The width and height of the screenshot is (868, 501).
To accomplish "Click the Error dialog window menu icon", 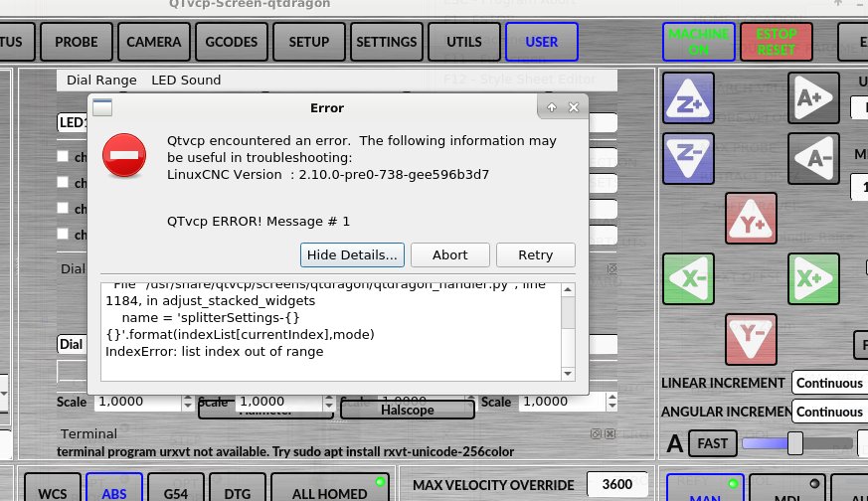I will click(102, 107).
